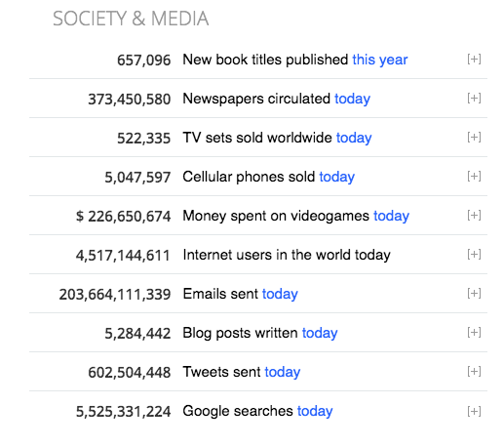Screen dimensions: 504x446
Task: Select 'today' link for TV sets sold
Action: 354,139
